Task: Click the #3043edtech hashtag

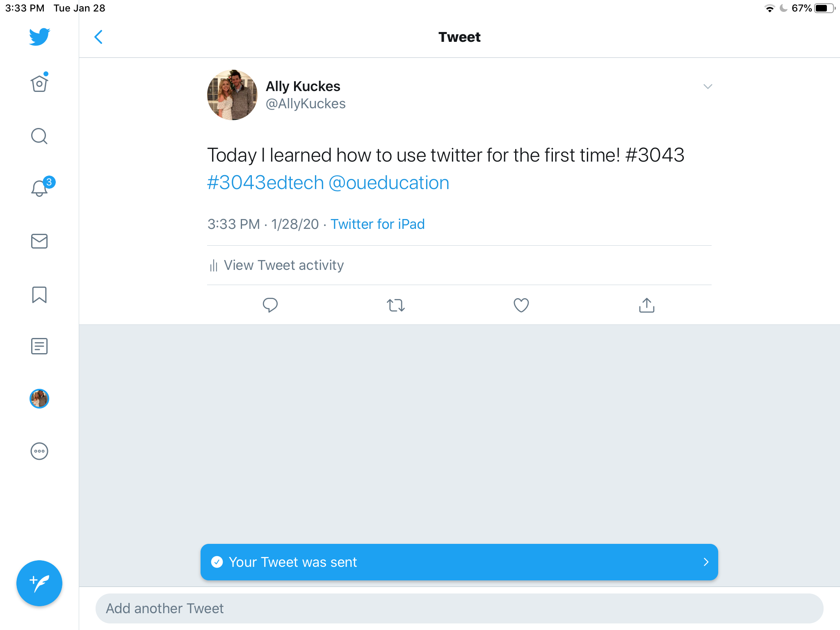Action: click(x=265, y=183)
